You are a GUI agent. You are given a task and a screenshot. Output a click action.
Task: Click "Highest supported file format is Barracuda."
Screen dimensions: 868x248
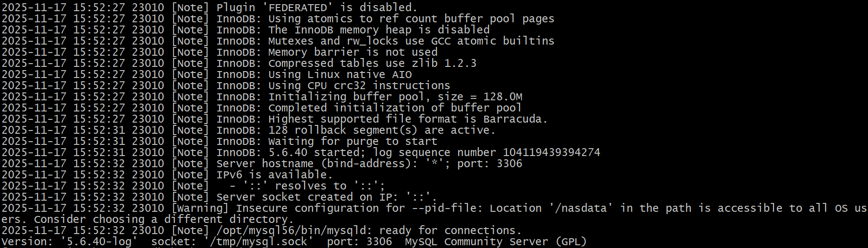(408, 119)
